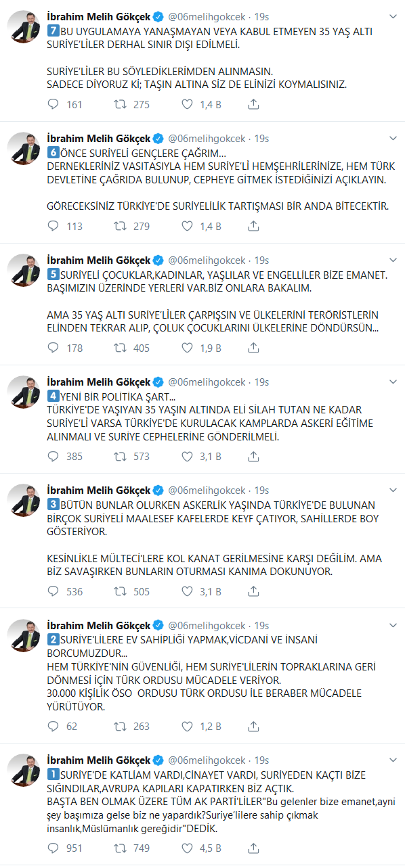Share the tweet with 1,4 B likes at top
The width and height of the screenshot is (405, 868).
[x=253, y=104]
